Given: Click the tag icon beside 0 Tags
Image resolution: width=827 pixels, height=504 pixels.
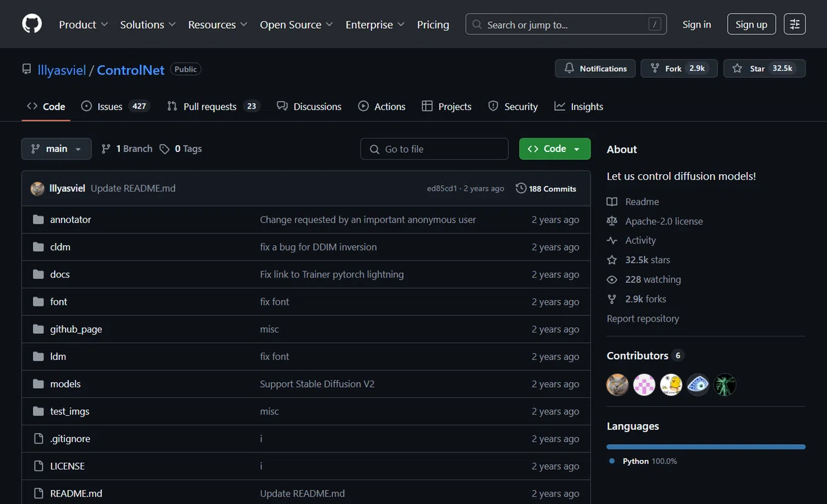Looking at the screenshot, I should (x=165, y=149).
